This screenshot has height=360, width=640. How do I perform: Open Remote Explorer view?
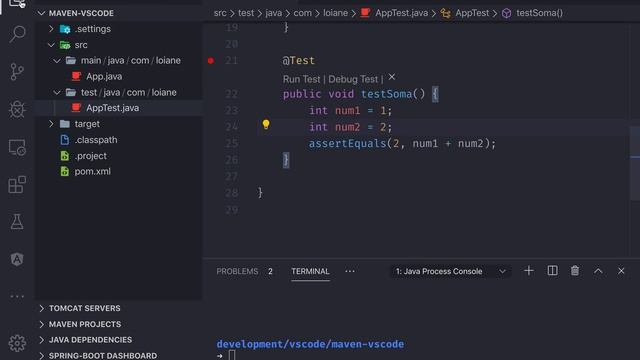tap(17, 147)
